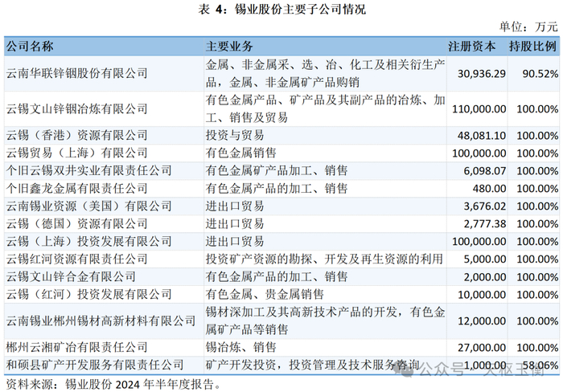Click business cell 投资矿产资源的勘探、开发及再生资源的利用
Viewport: 563px width, 392px height.
324,259
